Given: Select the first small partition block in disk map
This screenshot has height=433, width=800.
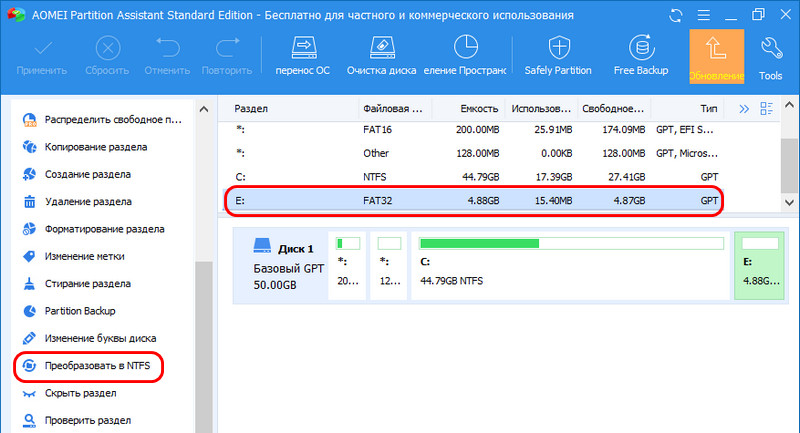Looking at the screenshot, I should coord(348,266).
